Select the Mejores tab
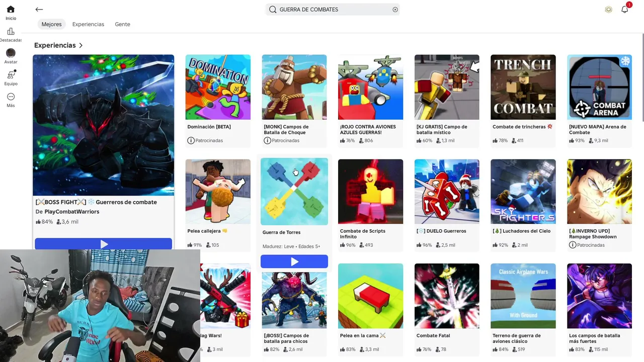Screen dimensions: 644x362 click(51, 24)
